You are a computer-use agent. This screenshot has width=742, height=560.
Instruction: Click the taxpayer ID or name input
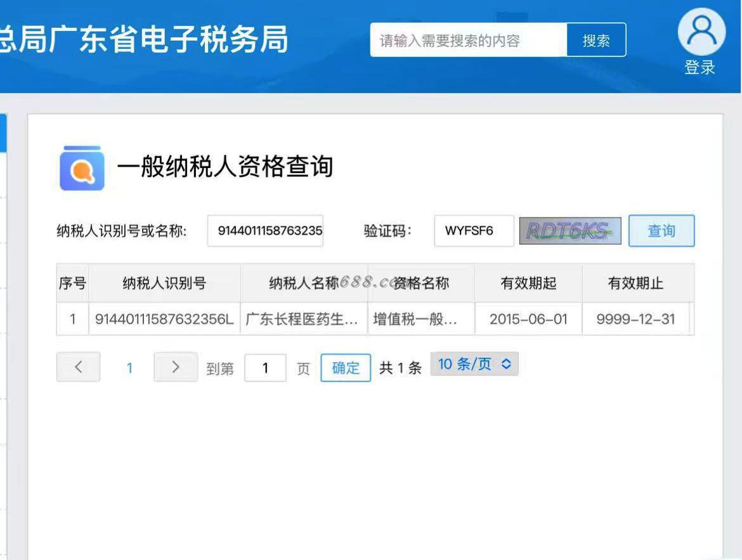(x=266, y=231)
